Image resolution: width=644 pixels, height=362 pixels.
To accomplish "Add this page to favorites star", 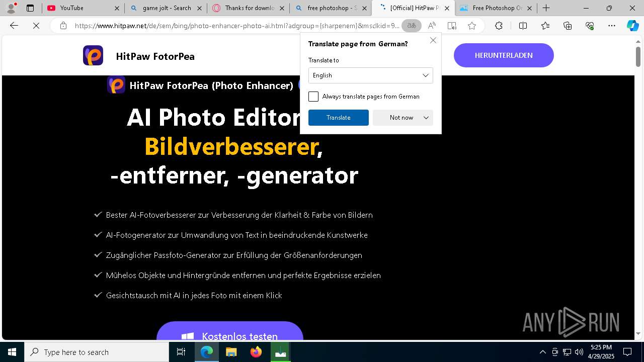I will (472, 26).
